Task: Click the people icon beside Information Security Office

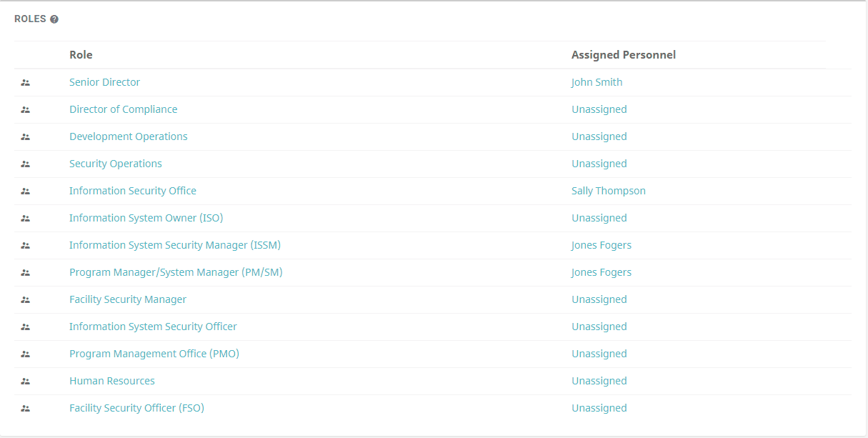Action: (x=26, y=191)
